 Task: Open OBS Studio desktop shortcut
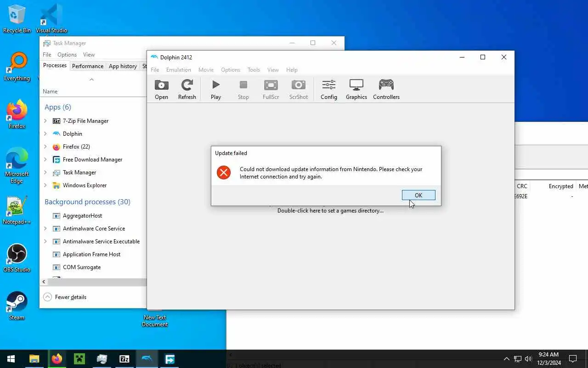pyautogui.click(x=17, y=258)
